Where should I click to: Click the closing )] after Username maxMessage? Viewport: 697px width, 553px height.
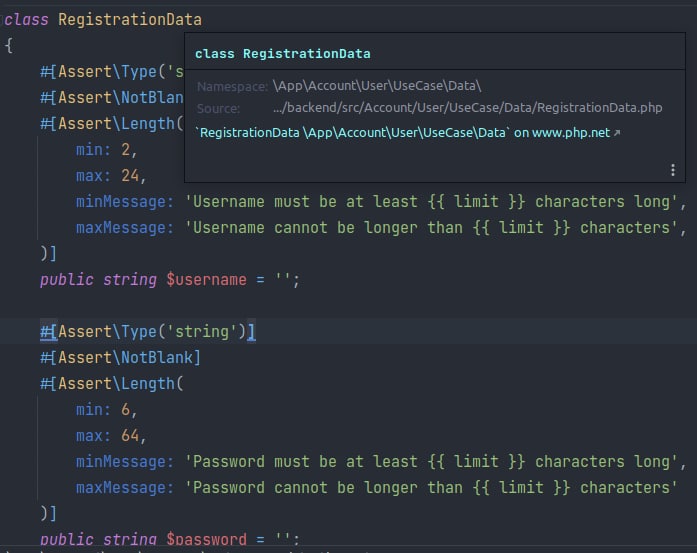pyautogui.click(x=48, y=253)
